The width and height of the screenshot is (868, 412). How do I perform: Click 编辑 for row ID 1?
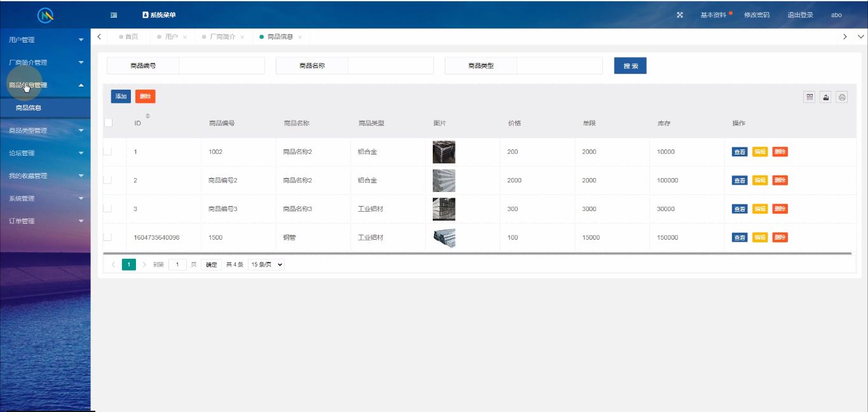point(760,152)
